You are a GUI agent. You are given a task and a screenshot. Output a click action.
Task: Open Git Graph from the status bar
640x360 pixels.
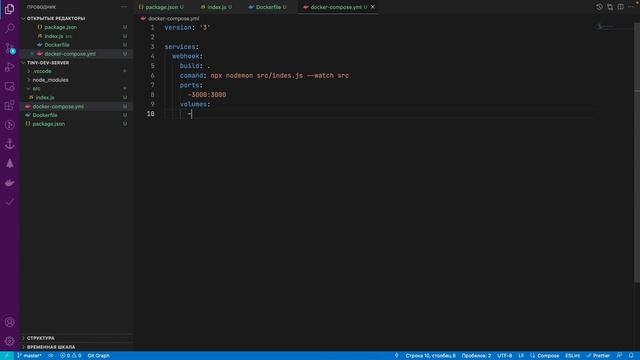click(x=98, y=356)
